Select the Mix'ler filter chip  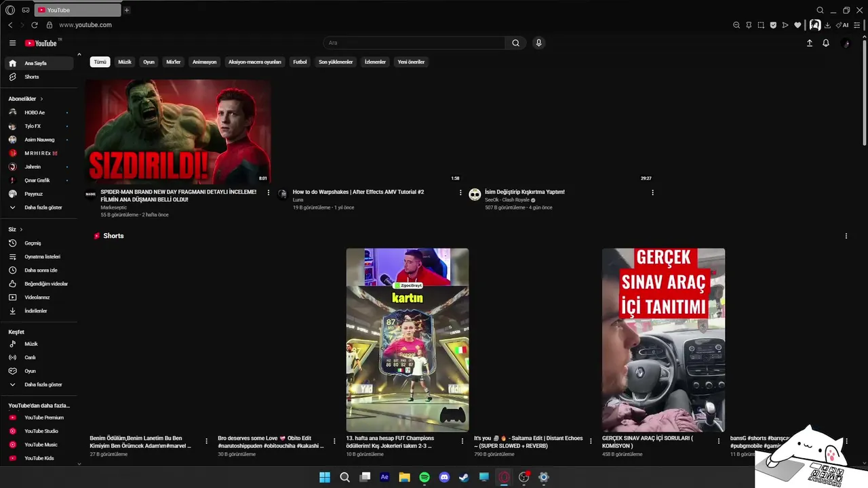click(x=174, y=62)
